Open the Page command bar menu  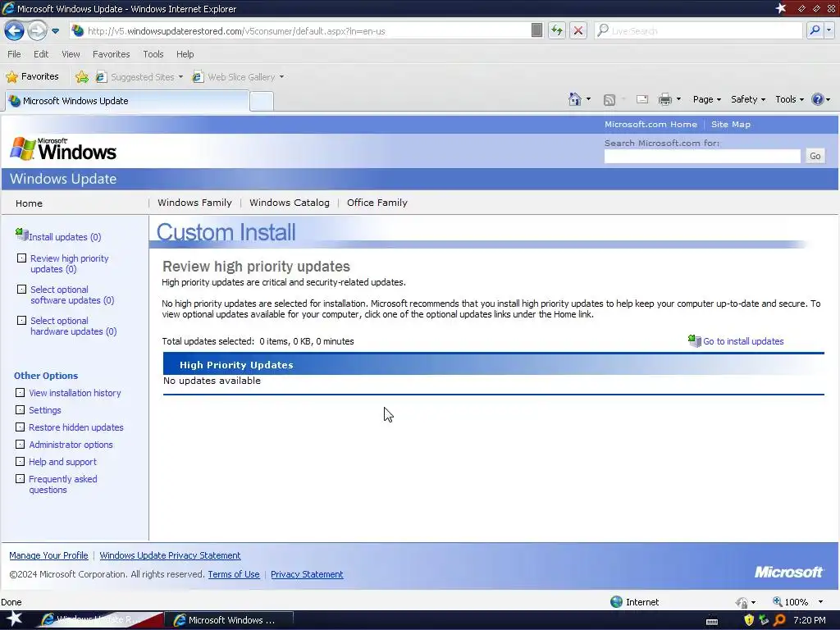[706, 99]
